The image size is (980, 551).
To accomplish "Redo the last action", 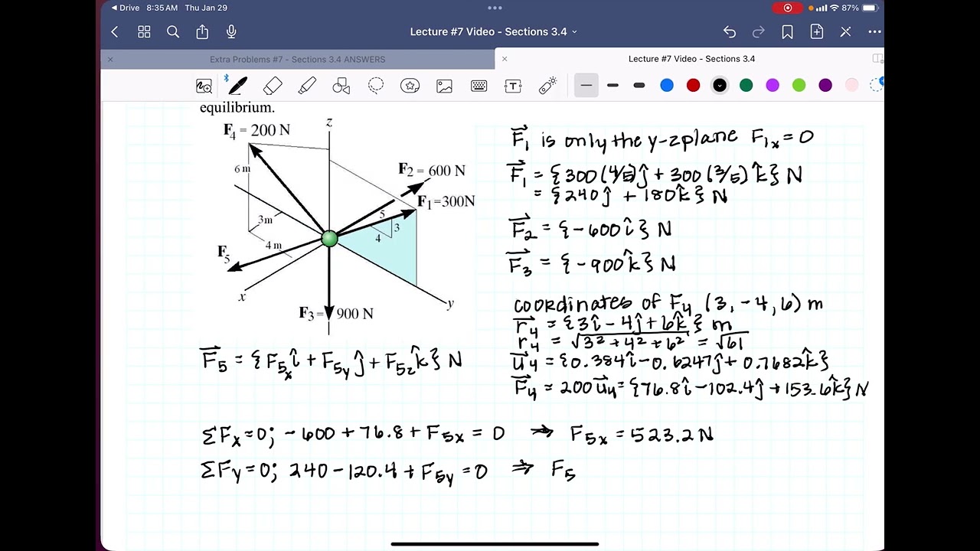I will point(759,32).
